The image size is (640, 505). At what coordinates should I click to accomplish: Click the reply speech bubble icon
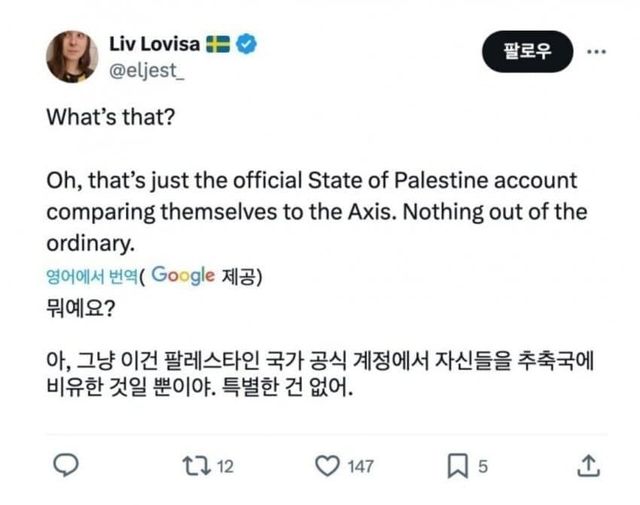pos(66,465)
